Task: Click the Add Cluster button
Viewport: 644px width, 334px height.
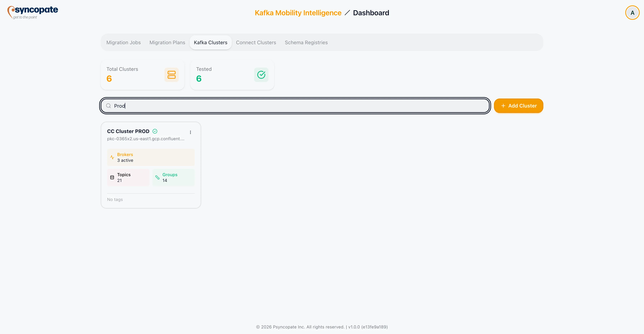Action: coord(519,106)
